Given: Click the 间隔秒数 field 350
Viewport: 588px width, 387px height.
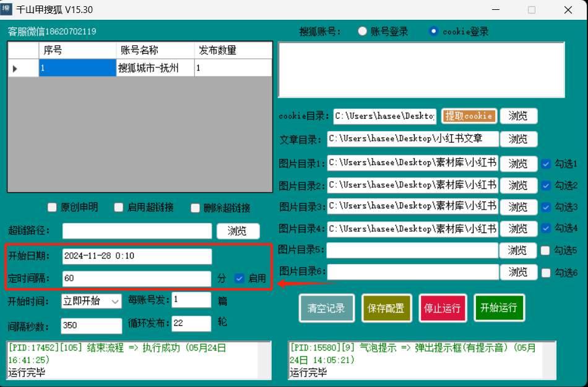Looking at the screenshot, I should click(92, 326).
